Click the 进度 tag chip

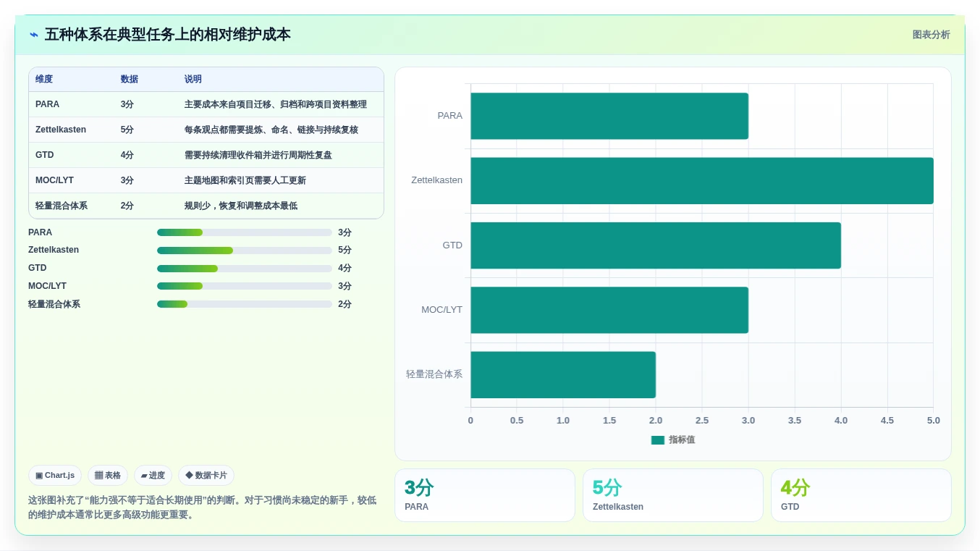153,476
